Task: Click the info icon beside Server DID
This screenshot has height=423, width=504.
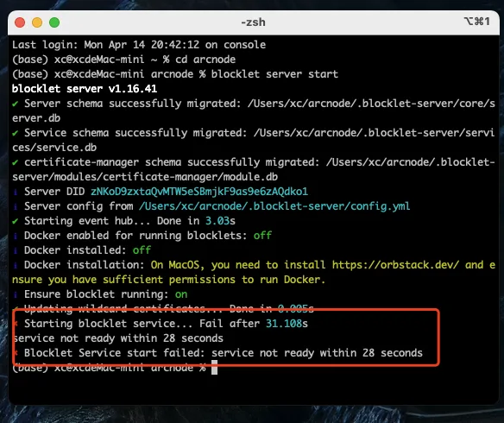Action: click(16, 192)
